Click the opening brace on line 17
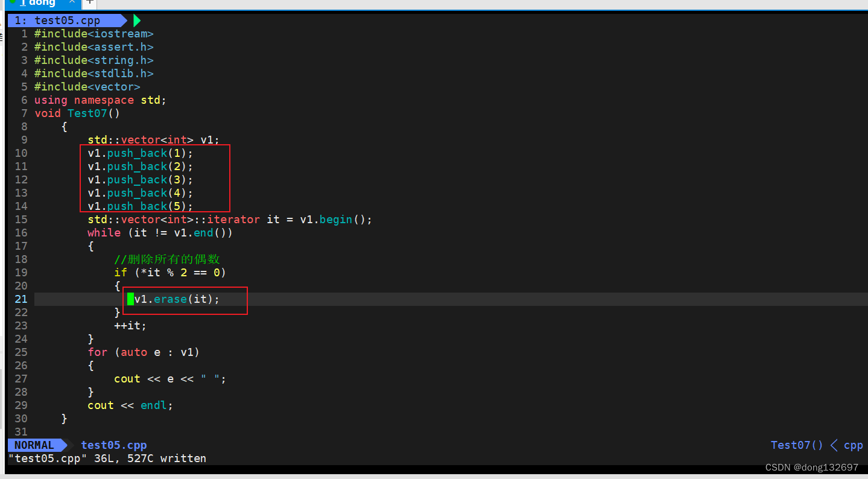Viewport: 868px width, 479px height. coord(91,246)
